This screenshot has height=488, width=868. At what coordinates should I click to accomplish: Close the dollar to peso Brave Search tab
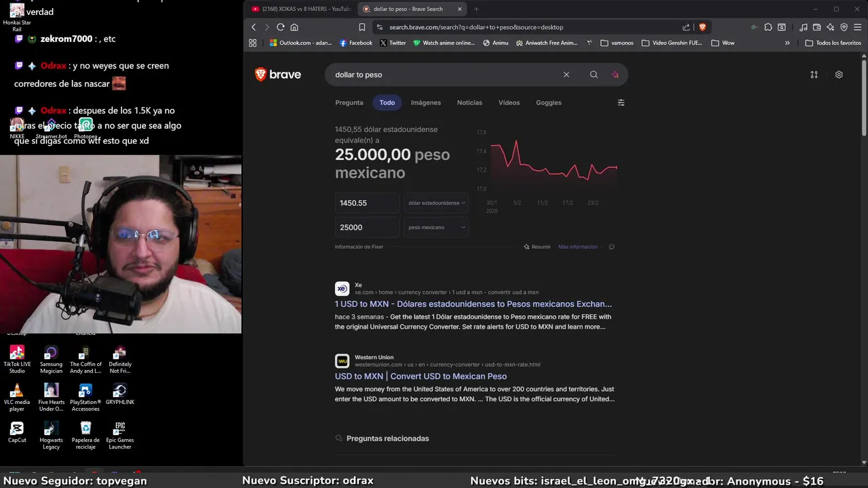(460, 9)
